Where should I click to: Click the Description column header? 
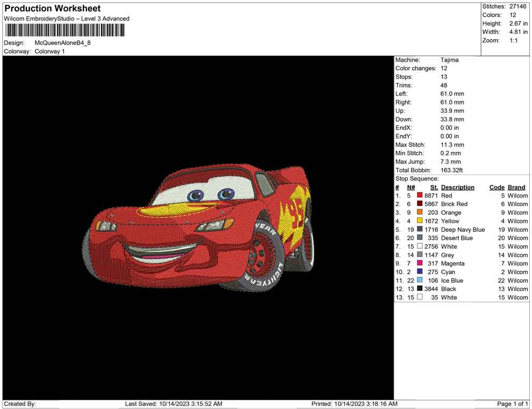[457, 187]
